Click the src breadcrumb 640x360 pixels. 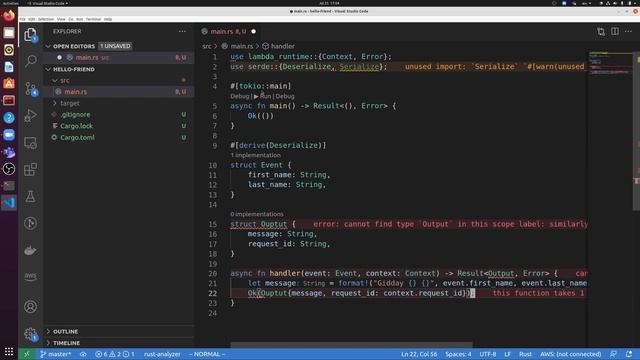coord(207,46)
